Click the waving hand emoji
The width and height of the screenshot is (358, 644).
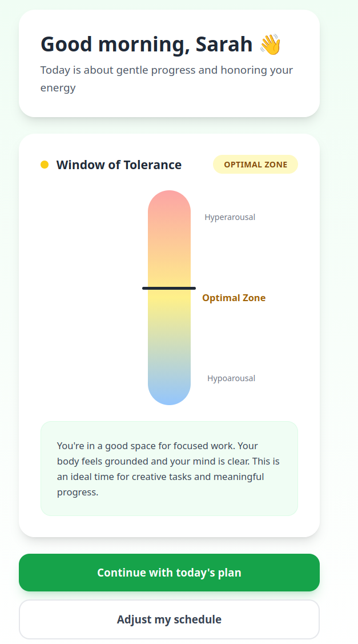click(270, 44)
